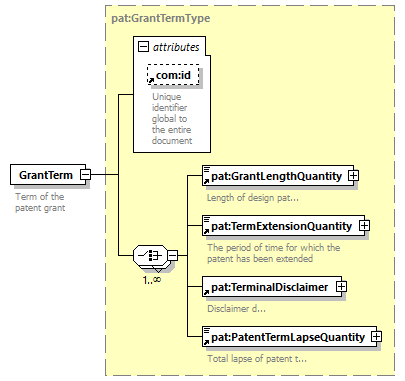Select the GrantTerm element label
This screenshot has height=381, width=405.
(46, 175)
